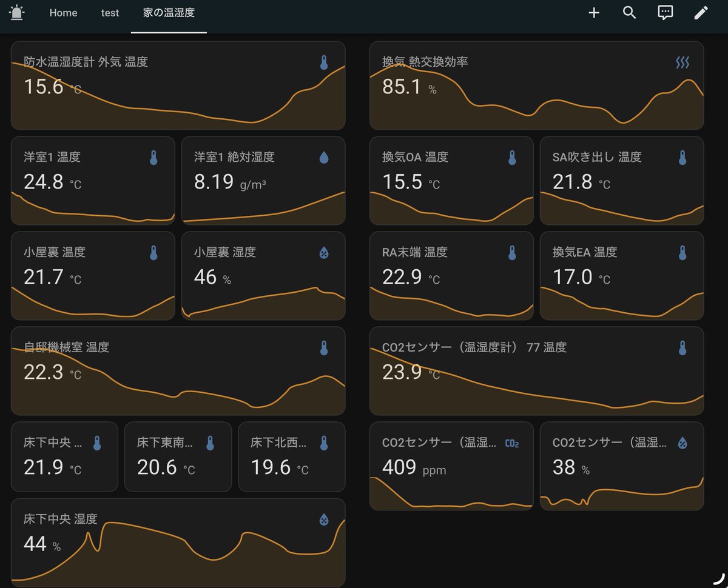
Task: Click CO2 icon on the 409 ppm card
Action: 512,443
